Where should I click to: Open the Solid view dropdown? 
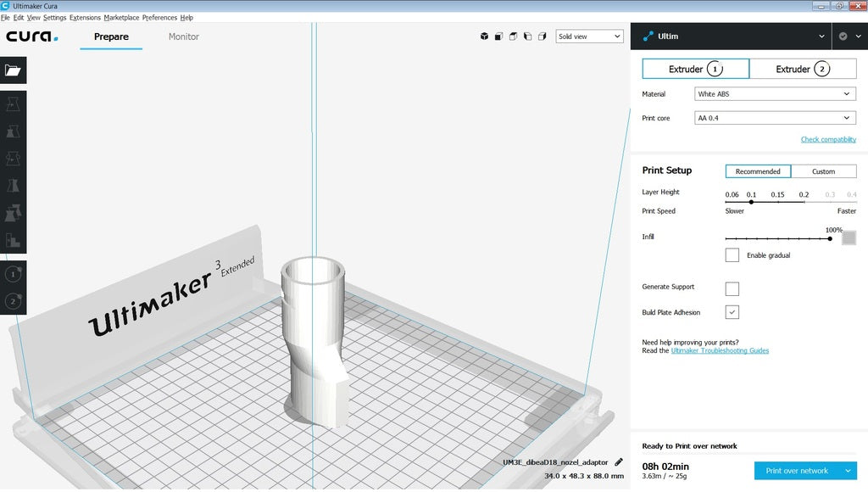(589, 36)
